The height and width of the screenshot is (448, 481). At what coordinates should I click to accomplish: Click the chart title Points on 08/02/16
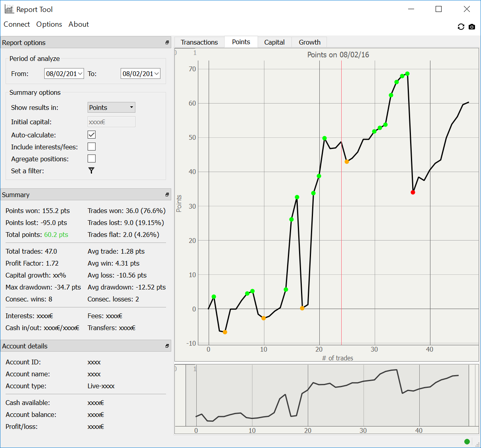(x=338, y=55)
